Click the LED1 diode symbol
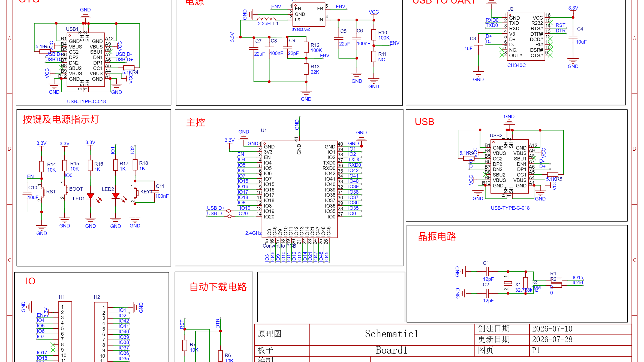 tap(91, 196)
